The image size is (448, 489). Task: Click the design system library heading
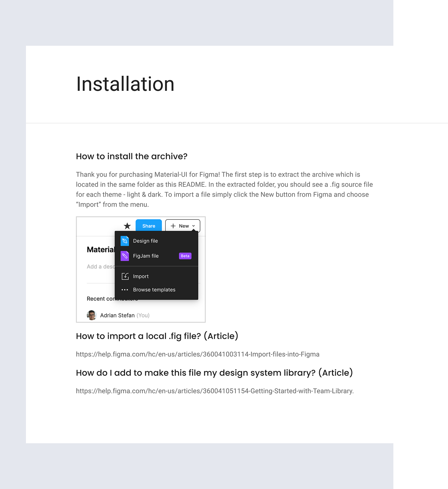(214, 373)
